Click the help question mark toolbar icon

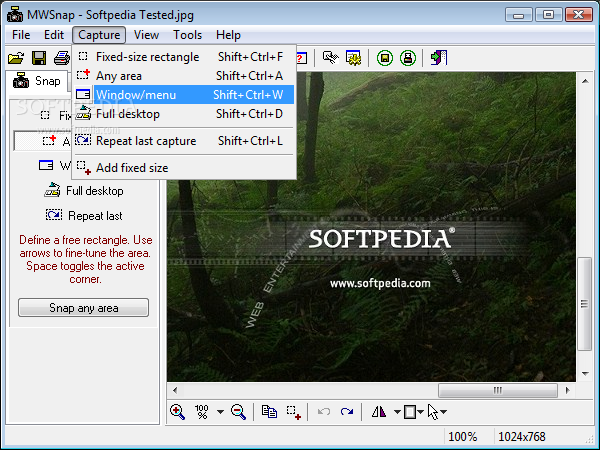pyautogui.click(x=302, y=58)
